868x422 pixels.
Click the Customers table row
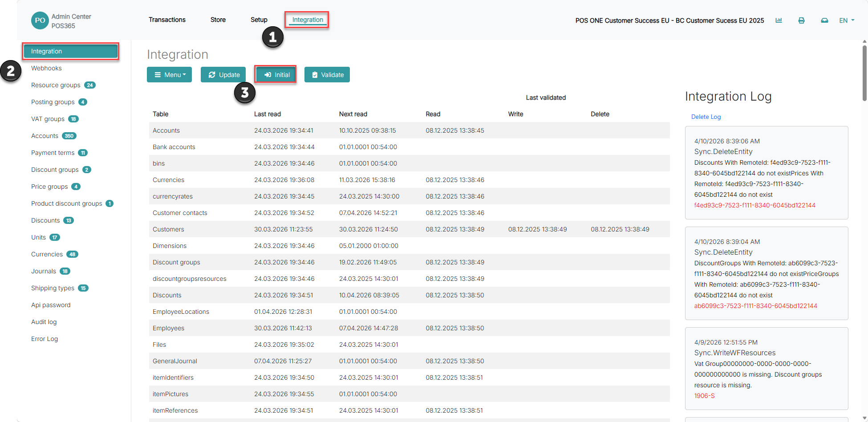pyautogui.click(x=409, y=229)
